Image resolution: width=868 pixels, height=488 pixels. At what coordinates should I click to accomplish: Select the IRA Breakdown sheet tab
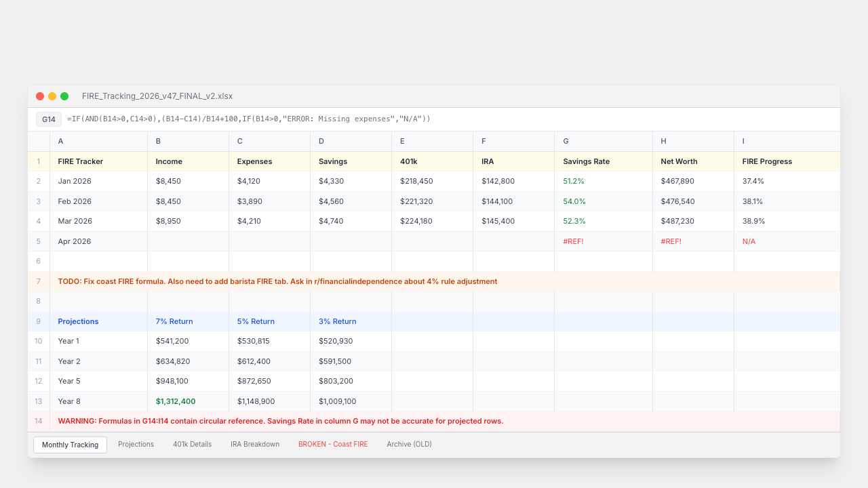point(255,445)
